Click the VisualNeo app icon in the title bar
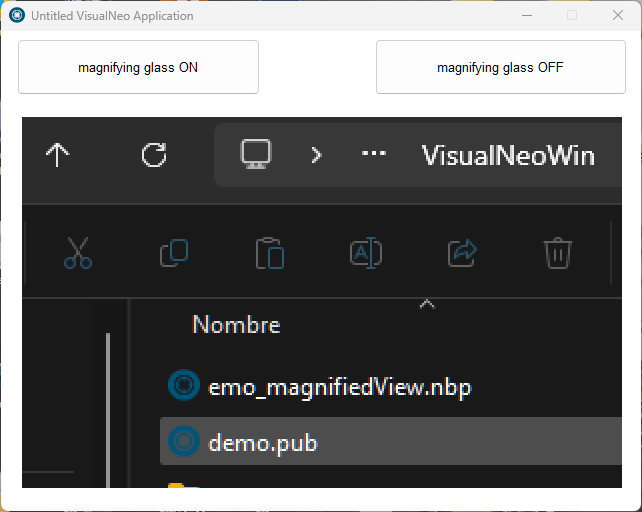The height and width of the screenshot is (512, 642). pyautogui.click(x=17, y=16)
